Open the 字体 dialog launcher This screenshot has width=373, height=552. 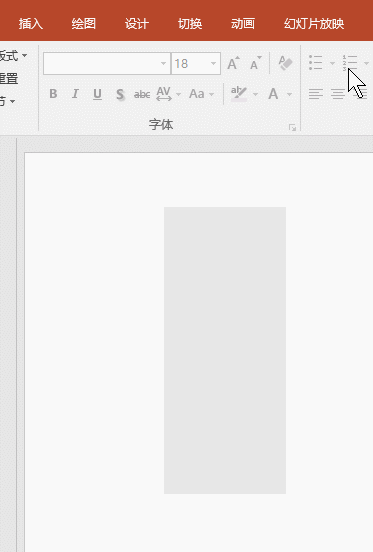tap(292, 127)
